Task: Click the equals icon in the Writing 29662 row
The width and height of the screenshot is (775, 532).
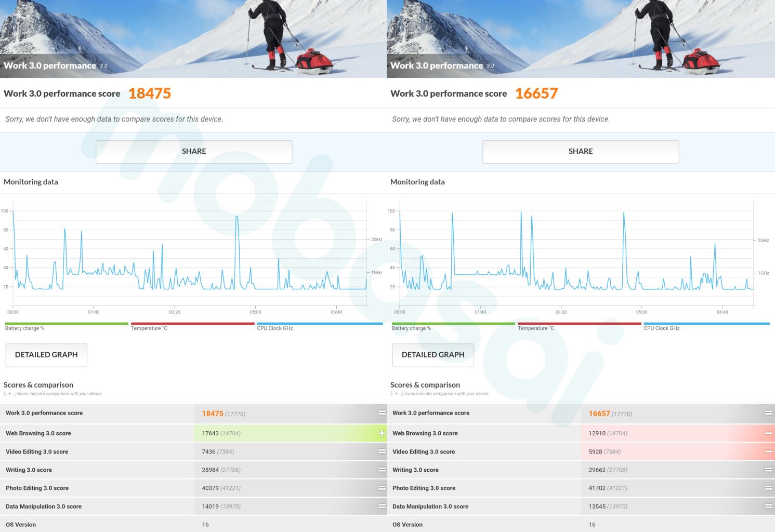Action: coord(768,470)
